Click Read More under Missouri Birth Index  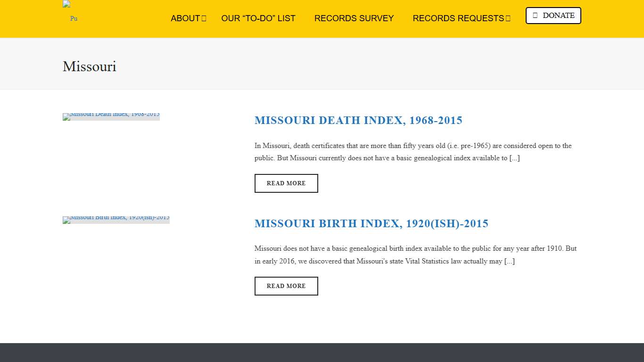click(x=286, y=286)
